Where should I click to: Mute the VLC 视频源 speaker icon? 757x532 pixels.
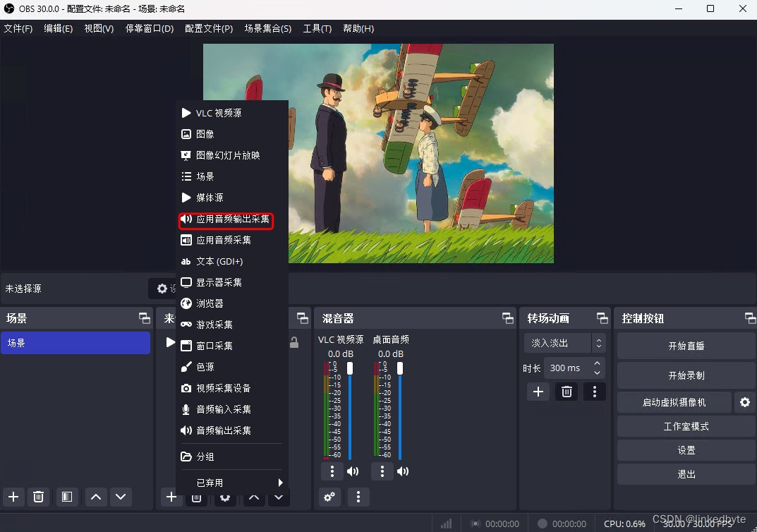pyautogui.click(x=353, y=471)
